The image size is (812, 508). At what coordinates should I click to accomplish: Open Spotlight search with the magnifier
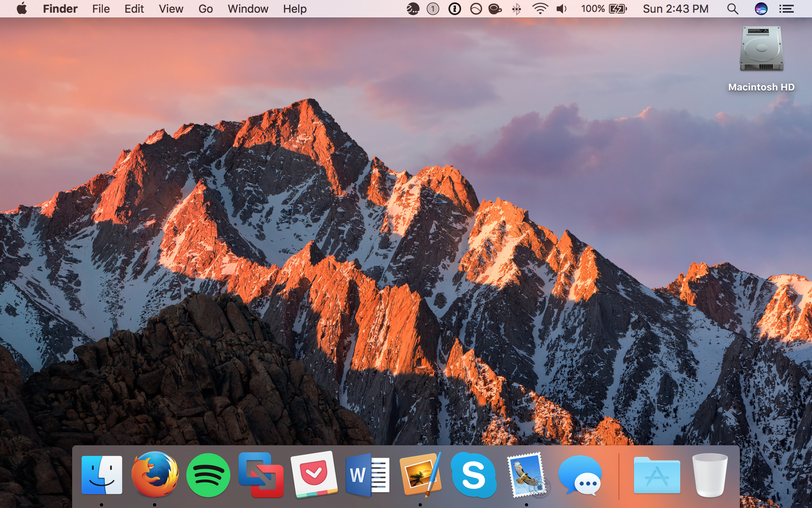pyautogui.click(x=732, y=9)
